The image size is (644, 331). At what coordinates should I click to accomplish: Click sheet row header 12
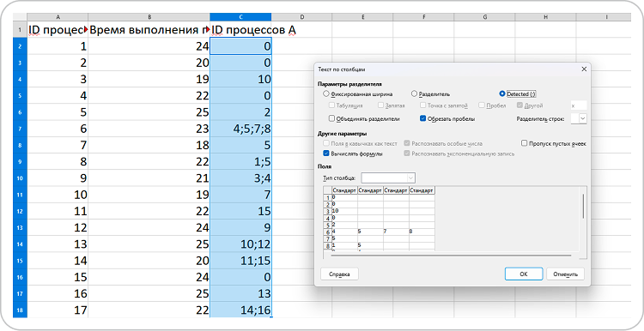[x=20, y=211]
